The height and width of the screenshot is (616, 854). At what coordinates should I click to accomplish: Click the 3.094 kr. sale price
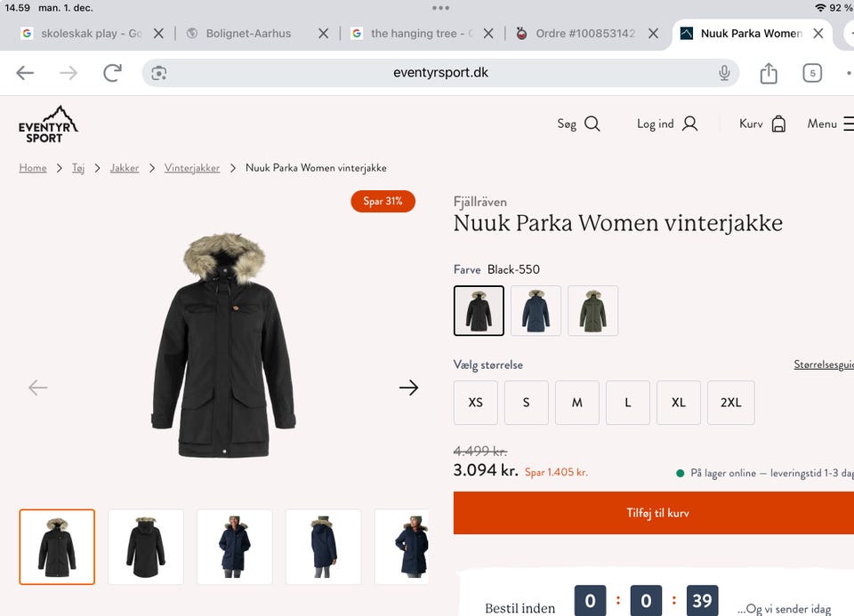(x=486, y=470)
